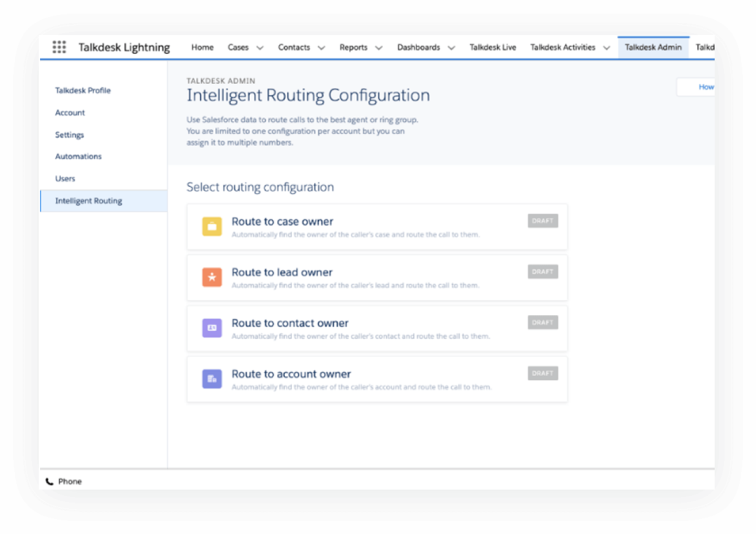Click the blue account owner building icon
The height and width of the screenshot is (534, 756).
(x=212, y=378)
